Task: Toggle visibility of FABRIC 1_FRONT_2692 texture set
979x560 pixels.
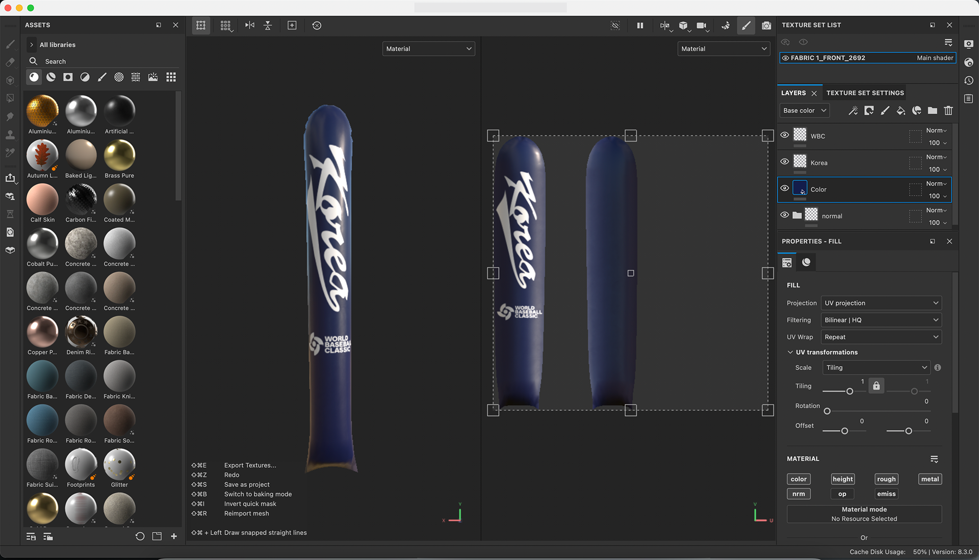Action: tap(785, 58)
